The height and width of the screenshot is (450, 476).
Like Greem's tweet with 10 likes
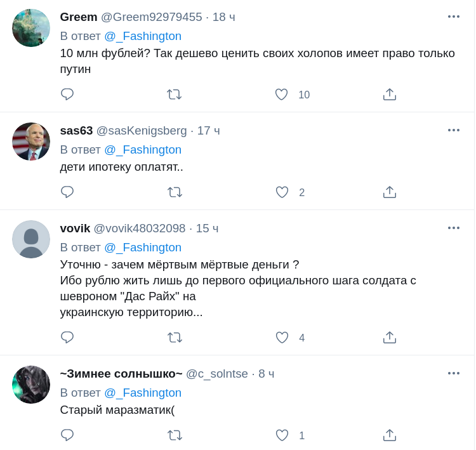point(282,95)
